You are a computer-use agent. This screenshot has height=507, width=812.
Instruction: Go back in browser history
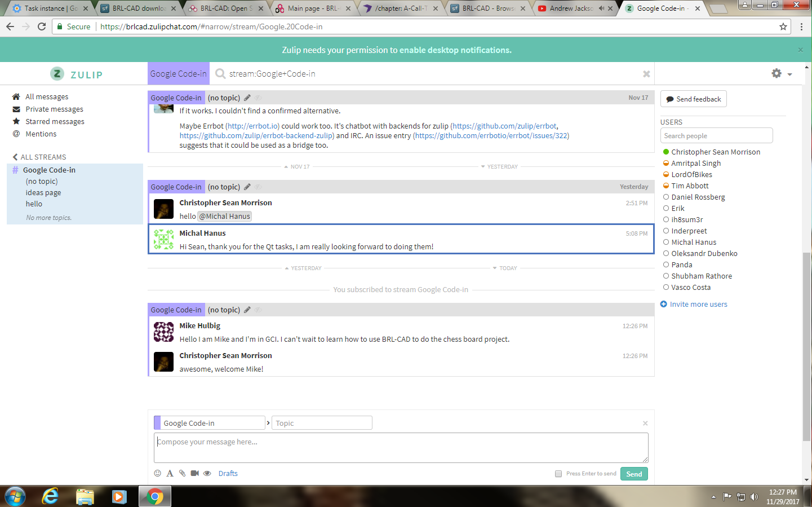coord(10,27)
